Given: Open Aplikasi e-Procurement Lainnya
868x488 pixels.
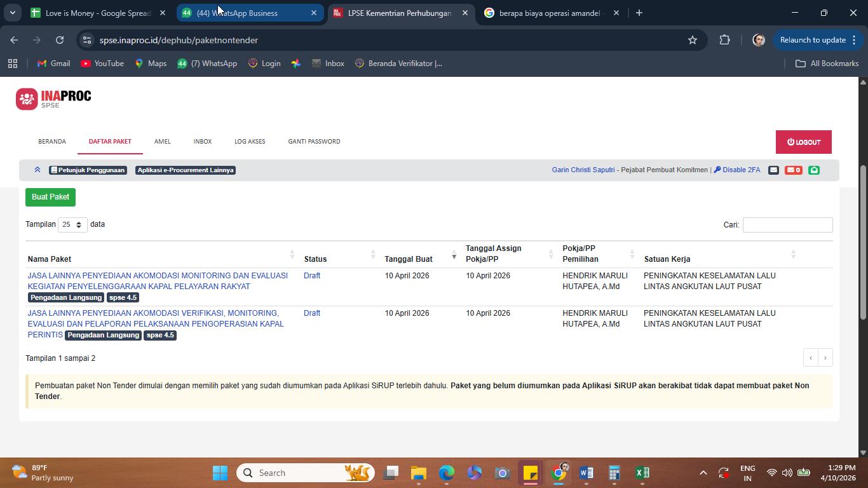Looking at the screenshot, I should click(186, 170).
